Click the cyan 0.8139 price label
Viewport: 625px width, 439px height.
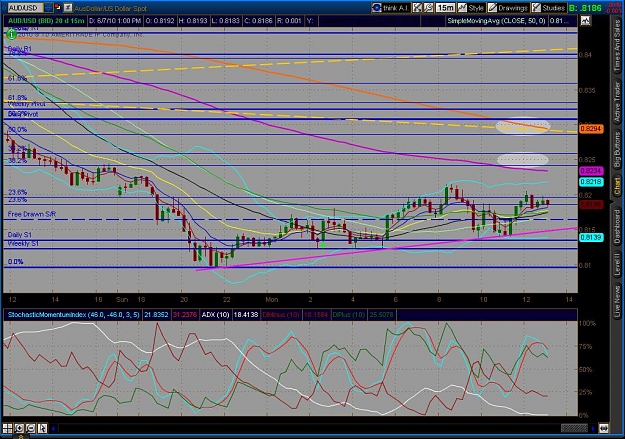[x=591, y=238]
